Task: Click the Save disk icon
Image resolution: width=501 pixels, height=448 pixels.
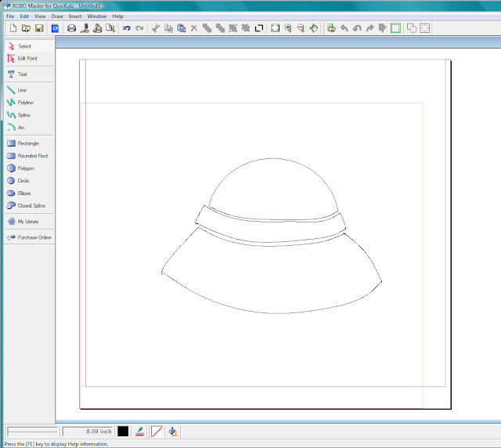Action: coord(38,28)
